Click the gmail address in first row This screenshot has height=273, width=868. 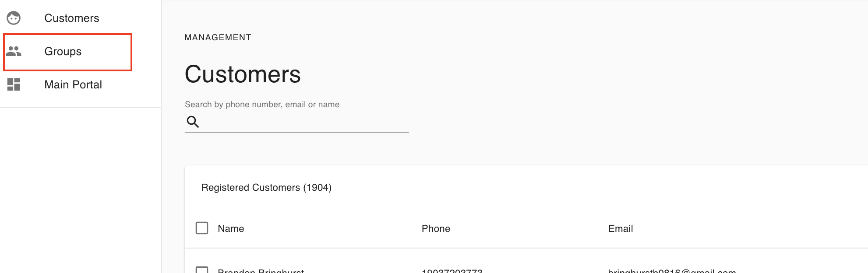672,270
